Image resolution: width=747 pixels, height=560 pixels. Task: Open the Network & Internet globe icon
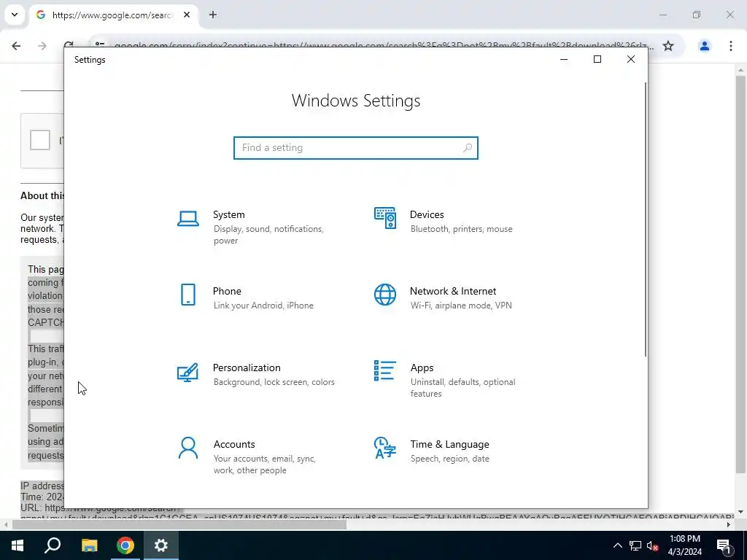pos(385,295)
